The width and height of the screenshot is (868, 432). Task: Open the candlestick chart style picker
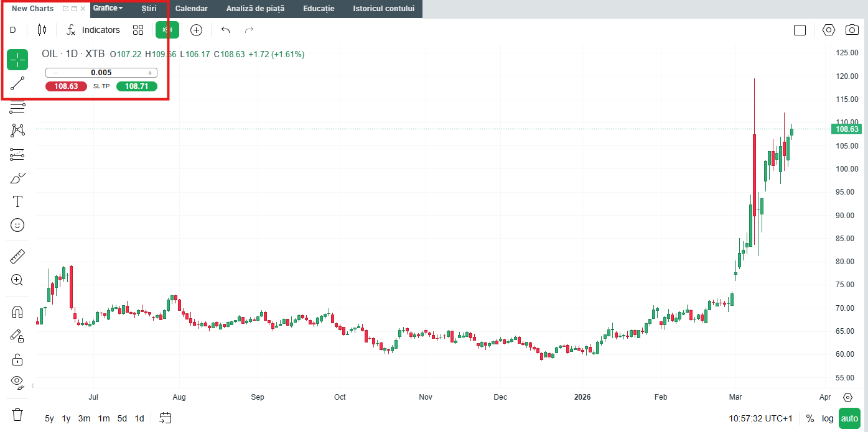42,30
